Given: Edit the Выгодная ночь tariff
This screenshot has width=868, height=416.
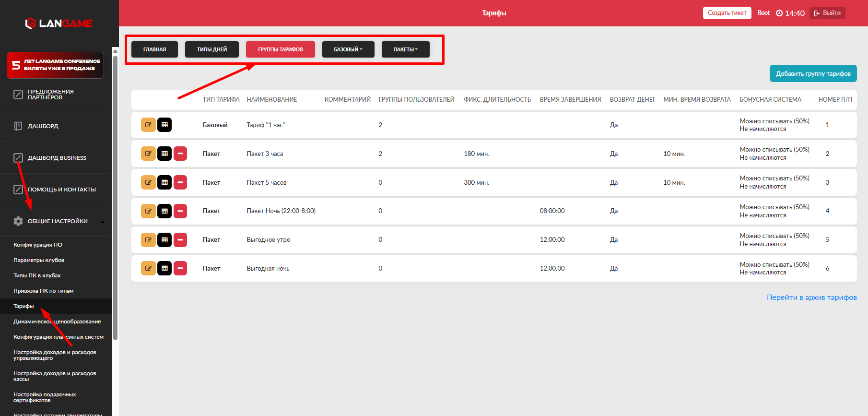Looking at the screenshot, I should point(148,268).
